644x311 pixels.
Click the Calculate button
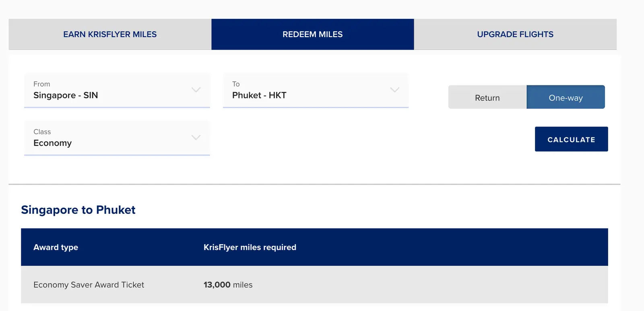[x=571, y=139]
